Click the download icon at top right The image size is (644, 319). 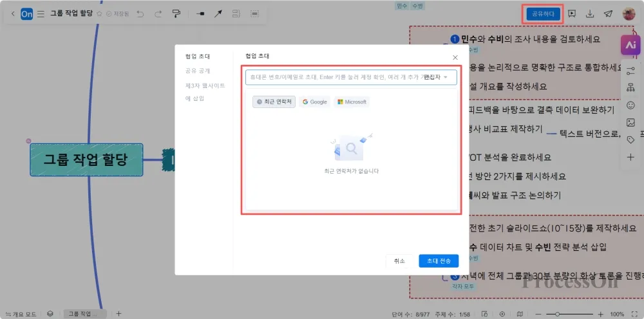point(589,14)
